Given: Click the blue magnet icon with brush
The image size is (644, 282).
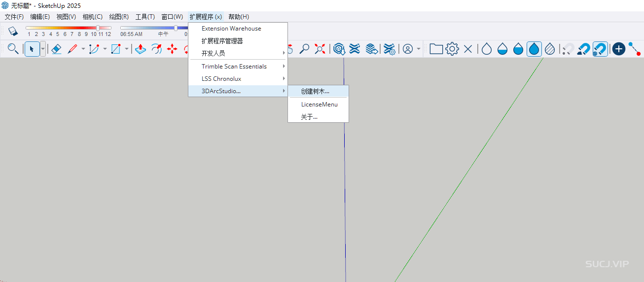Looking at the screenshot, I should (x=584, y=49).
